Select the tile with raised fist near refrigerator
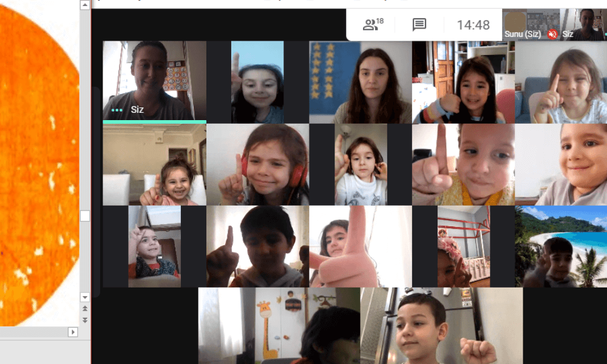 coord(442,326)
